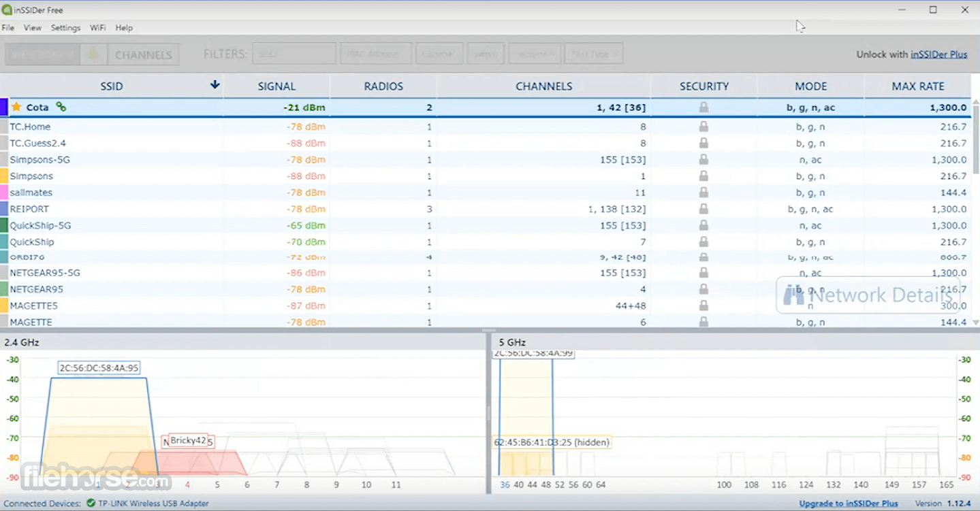Select the MAGETTE5 network name
This screenshot has width=980, height=511.
tap(33, 306)
